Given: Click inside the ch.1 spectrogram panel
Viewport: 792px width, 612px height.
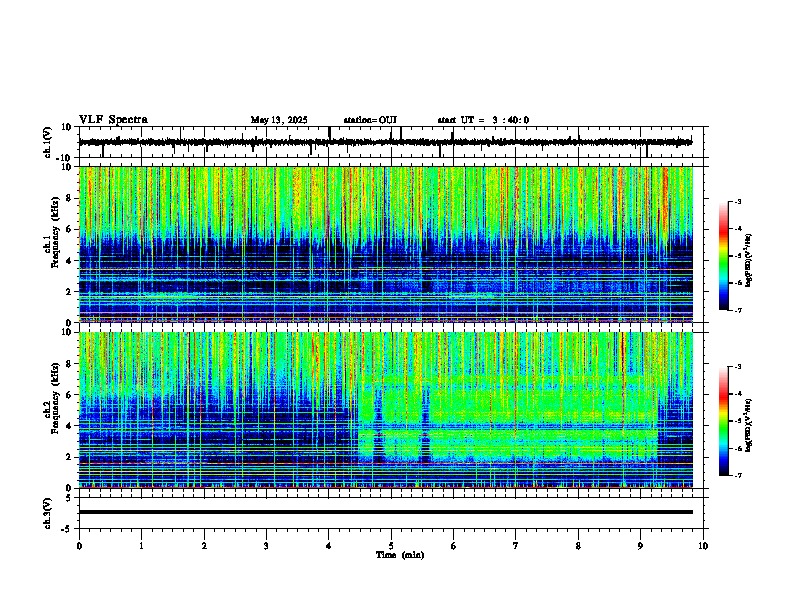Looking at the screenshot, I should coord(386,244).
